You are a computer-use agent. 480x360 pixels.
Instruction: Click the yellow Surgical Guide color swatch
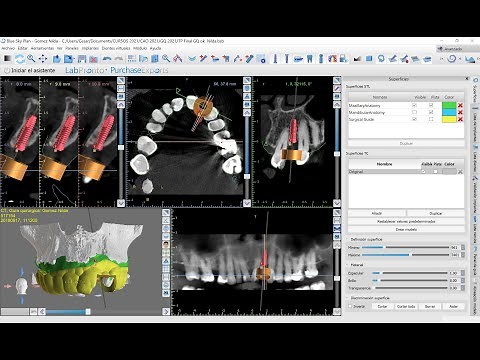tap(449, 119)
